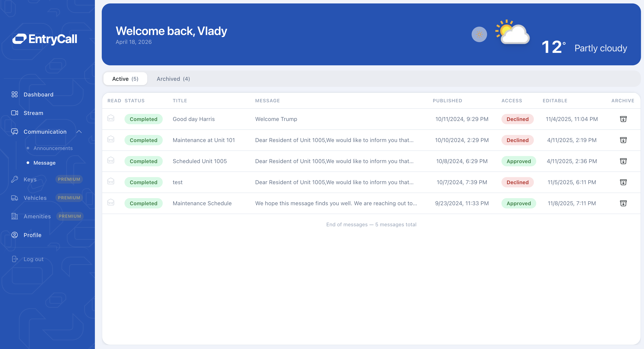The width and height of the screenshot is (644, 349).
Task: Toggle read envelope for Maintenance Schedule
Action: coord(111,202)
